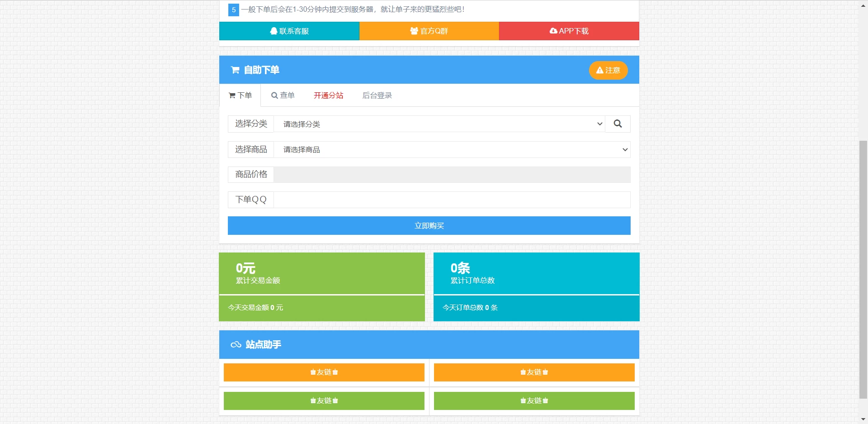Click the 下单QQ label
Image resolution: width=868 pixels, height=424 pixels.
click(251, 200)
